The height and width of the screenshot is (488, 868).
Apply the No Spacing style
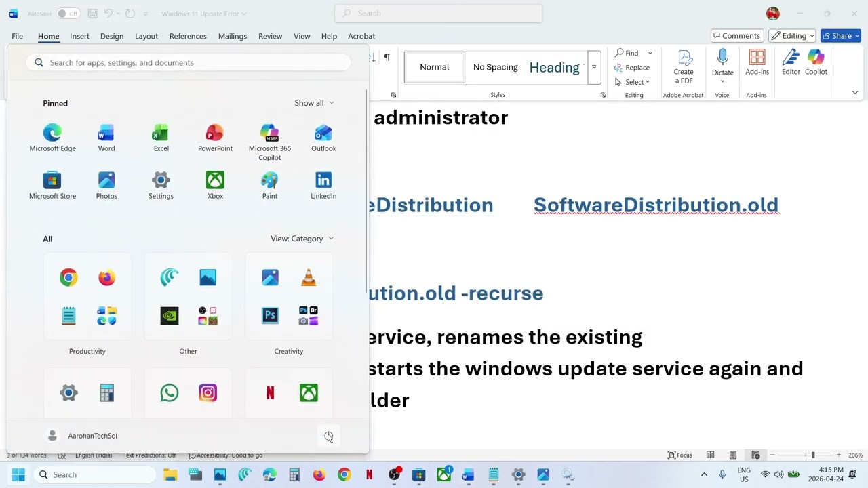[495, 67]
